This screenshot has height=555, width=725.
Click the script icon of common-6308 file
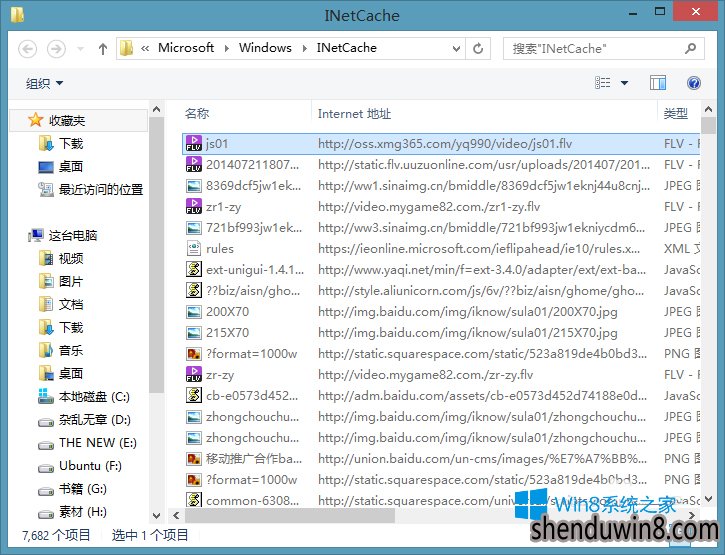pyautogui.click(x=194, y=500)
